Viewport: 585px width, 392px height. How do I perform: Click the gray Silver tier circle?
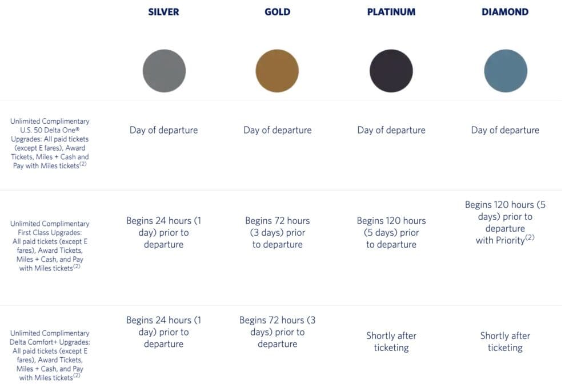(x=164, y=71)
